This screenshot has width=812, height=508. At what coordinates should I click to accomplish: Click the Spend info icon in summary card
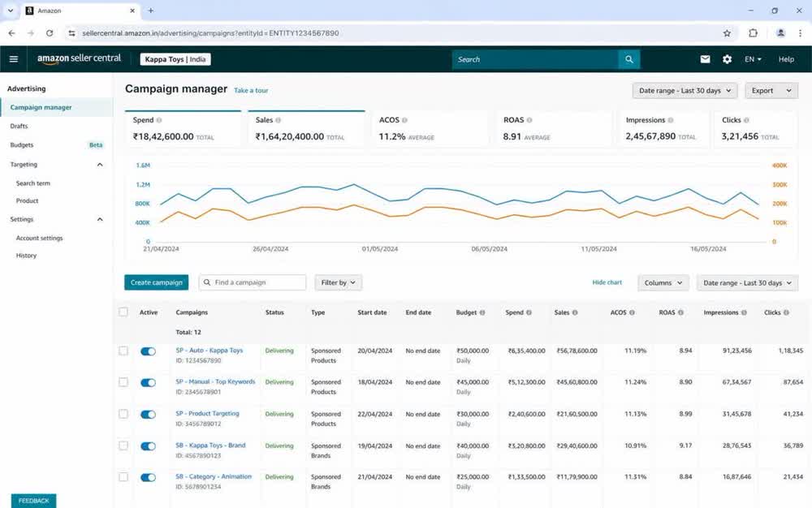(159, 120)
